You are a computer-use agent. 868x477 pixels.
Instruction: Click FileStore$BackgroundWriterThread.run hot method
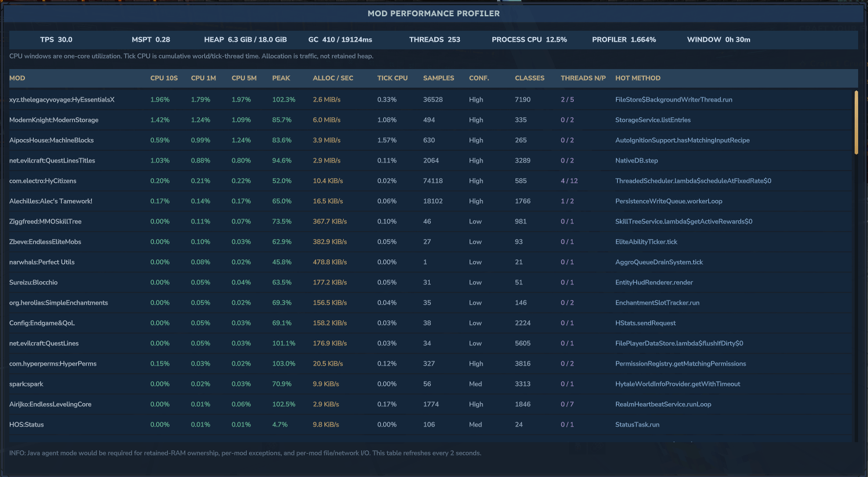pos(673,100)
